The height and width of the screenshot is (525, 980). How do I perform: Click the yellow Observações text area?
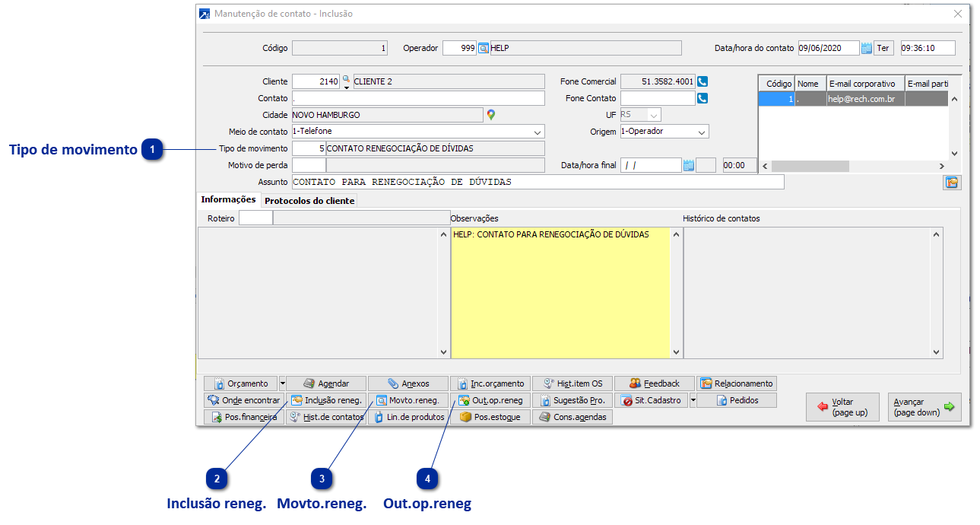click(x=560, y=292)
